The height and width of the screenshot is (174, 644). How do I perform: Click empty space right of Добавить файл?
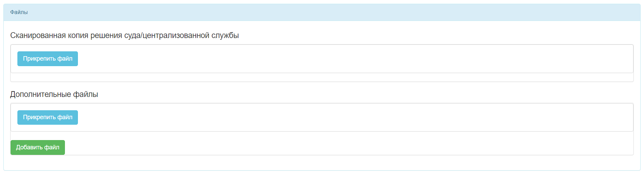(x=348, y=147)
